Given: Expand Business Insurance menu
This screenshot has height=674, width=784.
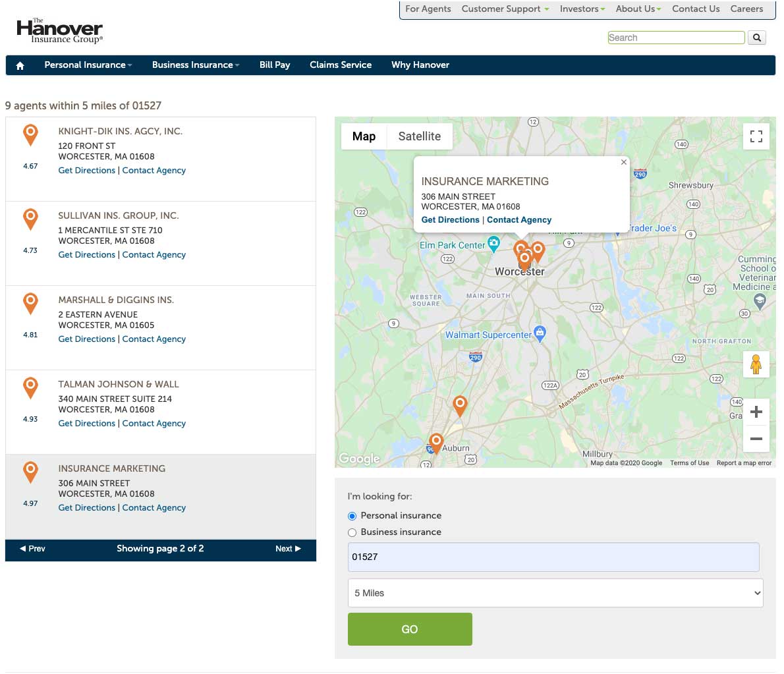Looking at the screenshot, I should 196,65.
